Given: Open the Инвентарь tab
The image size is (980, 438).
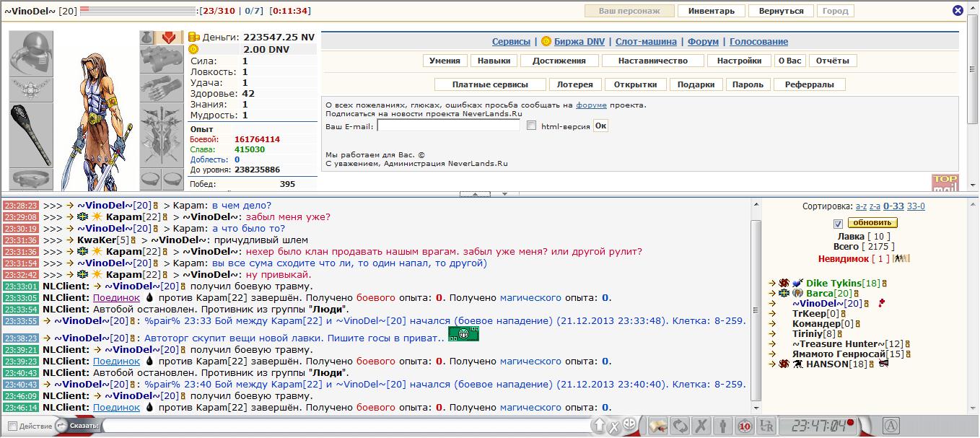Looking at the screenshot, I should tap(711, 11).
